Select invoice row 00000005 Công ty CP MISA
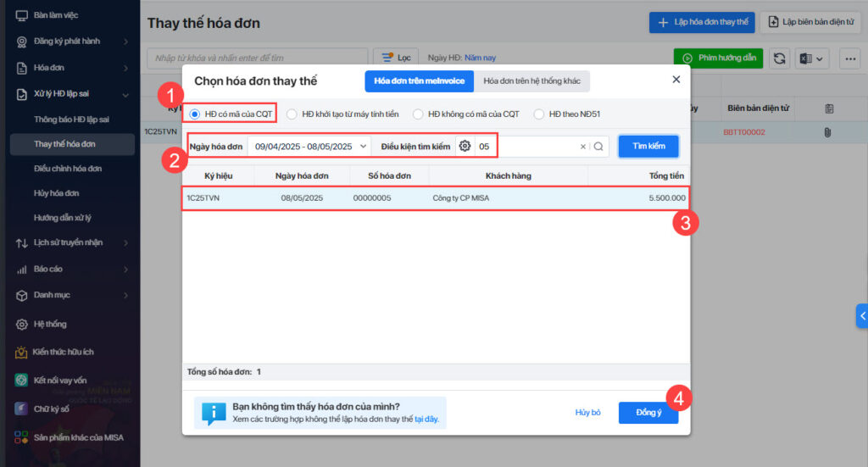This screenshot has height=467, width=868. (436, 198)
